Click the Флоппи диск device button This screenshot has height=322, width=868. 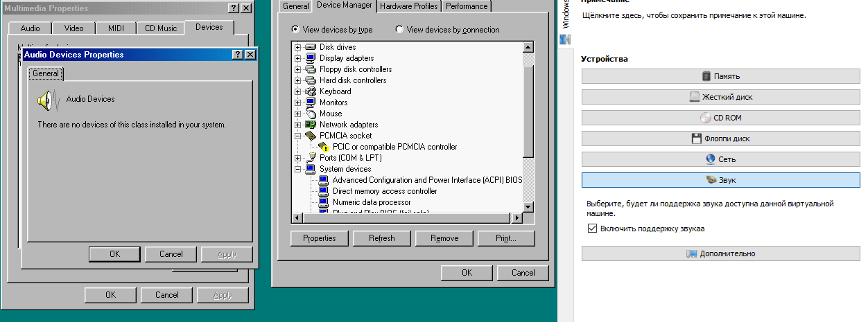pyautogui.click(x=721, y=138)
